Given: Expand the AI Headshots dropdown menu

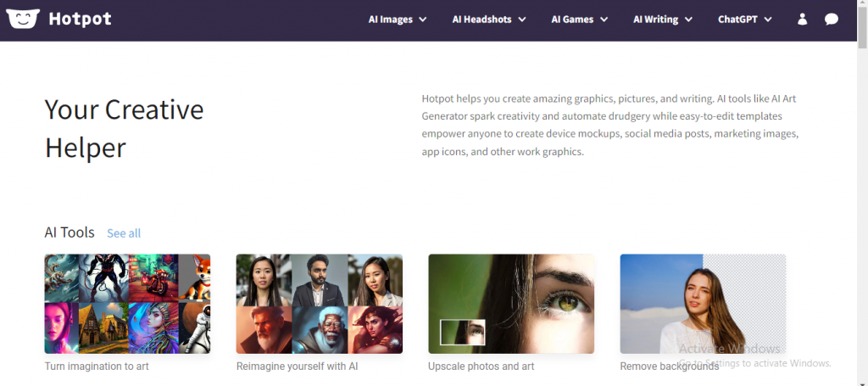Looking at the screenshot, I should pos(489,20).
